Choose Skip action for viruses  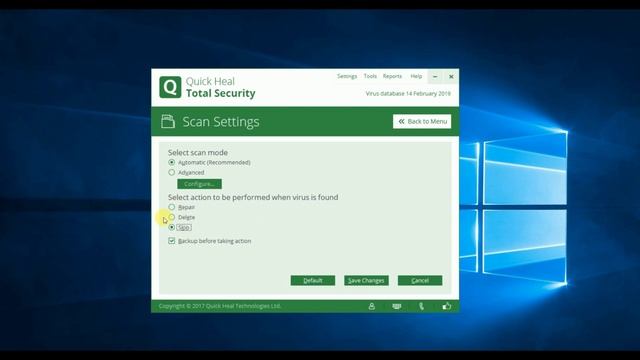(171, 227)
